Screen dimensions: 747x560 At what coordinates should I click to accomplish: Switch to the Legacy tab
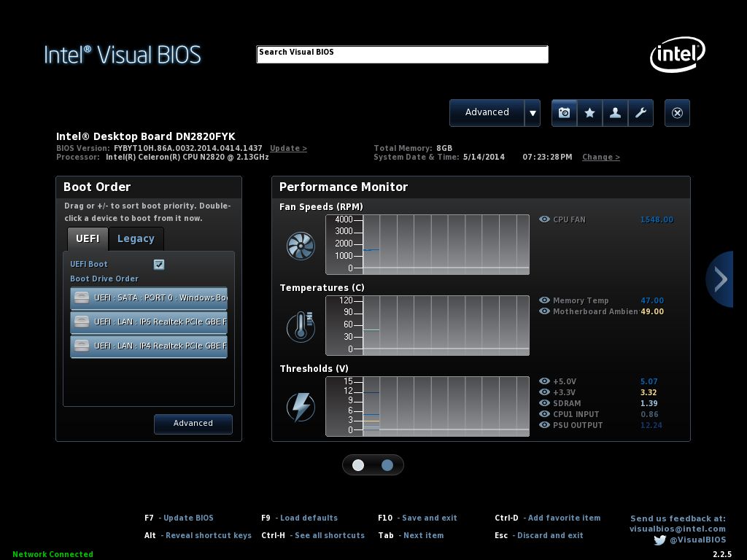[x=136, y=238]
